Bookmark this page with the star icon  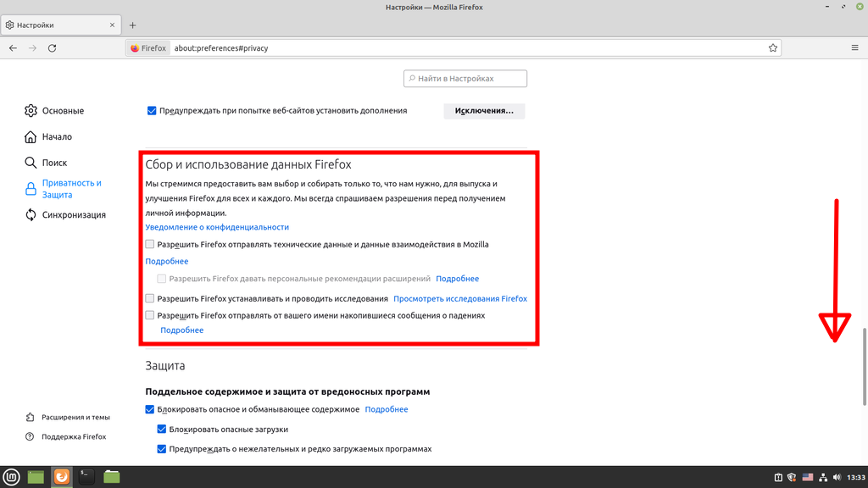[x=773, y=48]
